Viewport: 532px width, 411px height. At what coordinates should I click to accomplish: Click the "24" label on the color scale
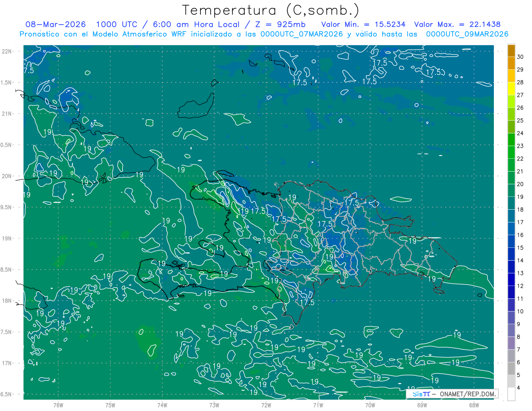coord(520,133)
